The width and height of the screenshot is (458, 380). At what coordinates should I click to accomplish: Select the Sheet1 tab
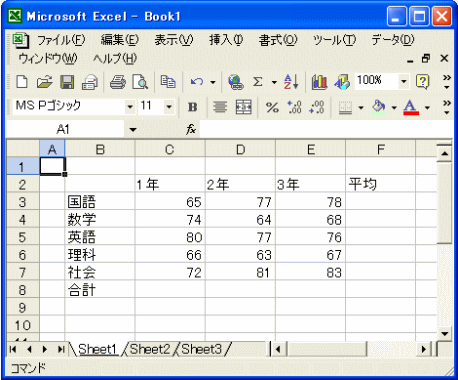98,349
